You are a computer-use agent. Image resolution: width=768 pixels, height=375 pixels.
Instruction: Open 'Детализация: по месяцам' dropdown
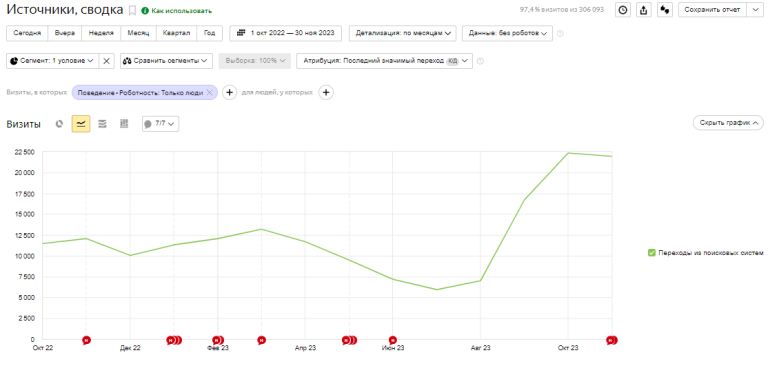pyautogui.click(x=403, y=33)
